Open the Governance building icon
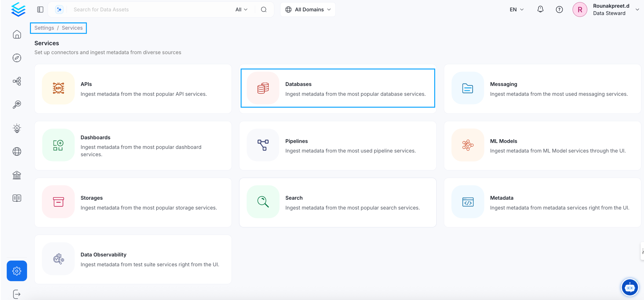 (17, 175)
